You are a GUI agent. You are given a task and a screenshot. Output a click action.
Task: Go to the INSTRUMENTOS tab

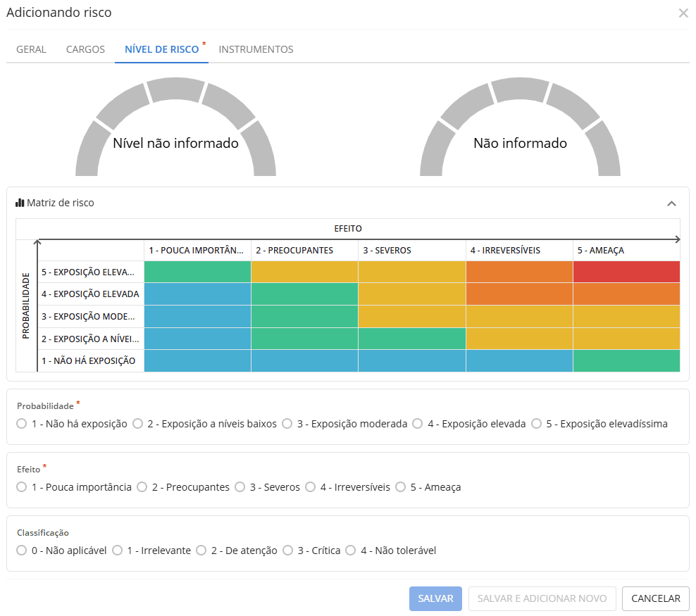click(x=256, y=49)
